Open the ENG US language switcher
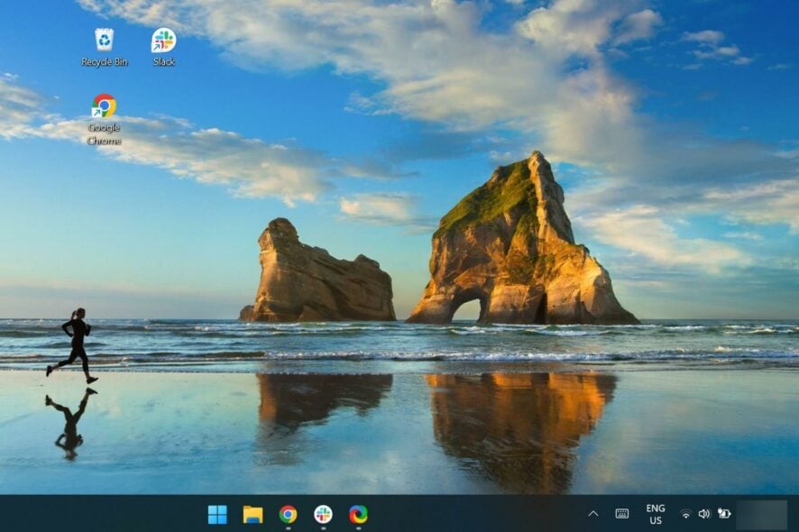The image size is (799, 532). tap(656, 514)
